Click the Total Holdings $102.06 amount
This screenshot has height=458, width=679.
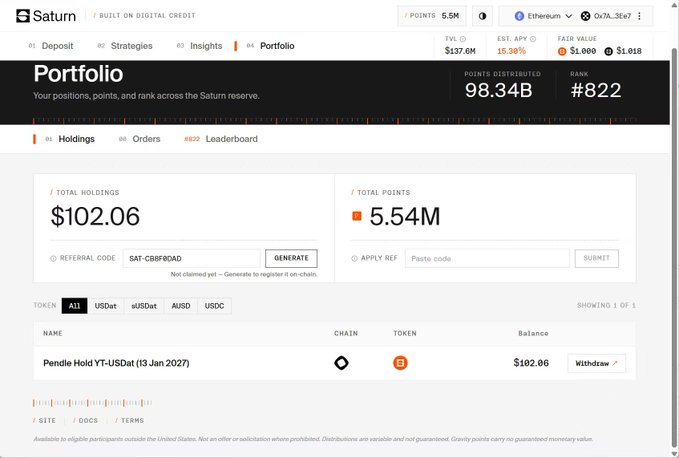pyautogui.click(x=95, y=216)
